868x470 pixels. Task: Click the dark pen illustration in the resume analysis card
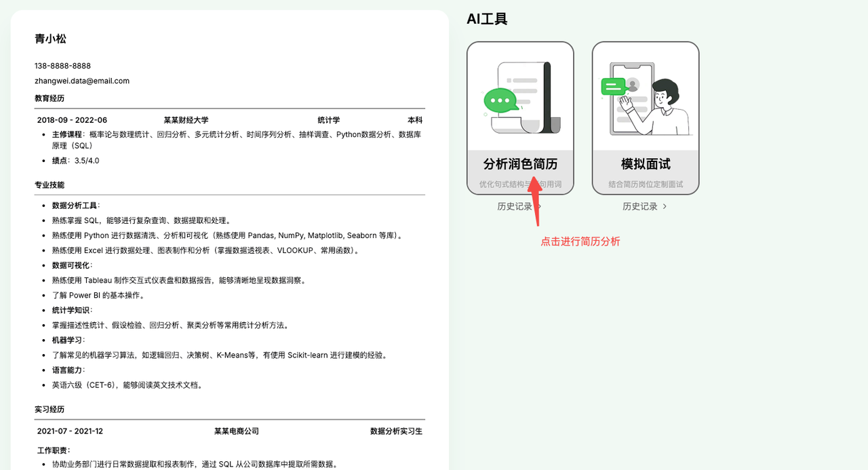[547, 95]
